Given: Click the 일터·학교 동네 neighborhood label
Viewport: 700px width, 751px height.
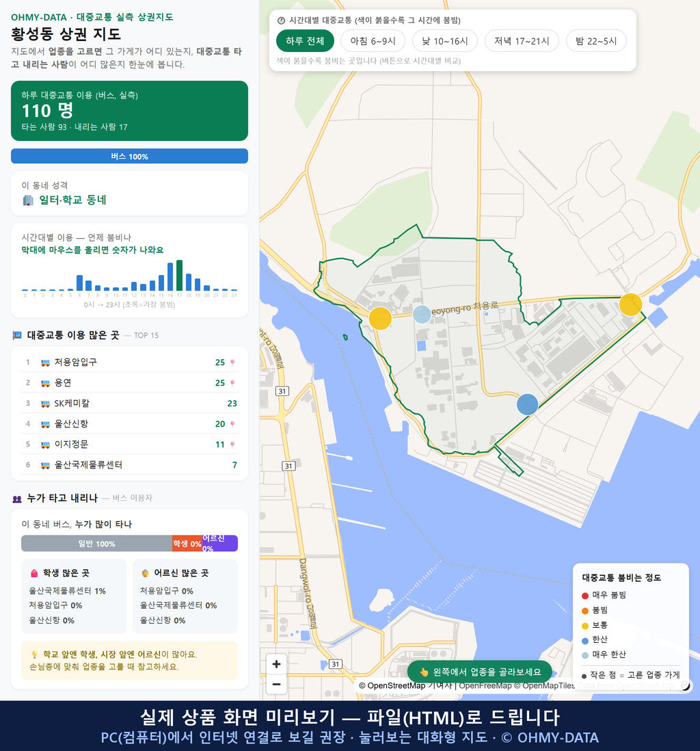Looking at the screenshot, I should click(72, 200).
